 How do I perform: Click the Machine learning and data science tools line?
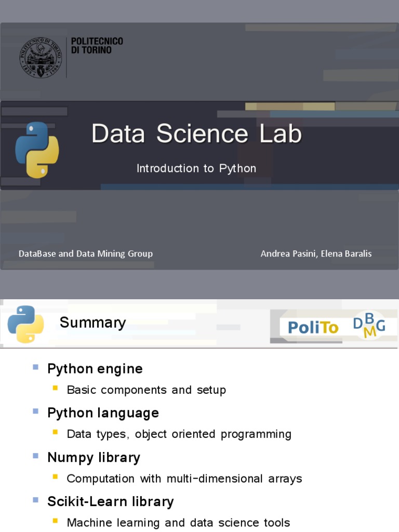coord(178,523)
